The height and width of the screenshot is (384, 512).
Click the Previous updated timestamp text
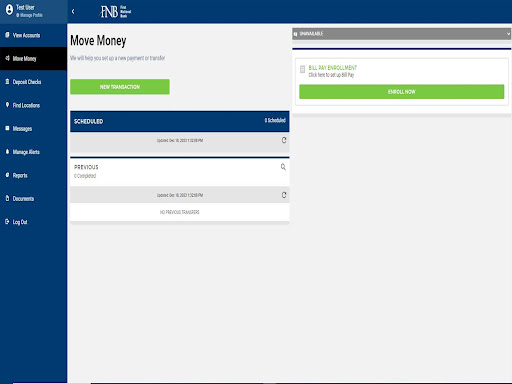pos(180,195)
